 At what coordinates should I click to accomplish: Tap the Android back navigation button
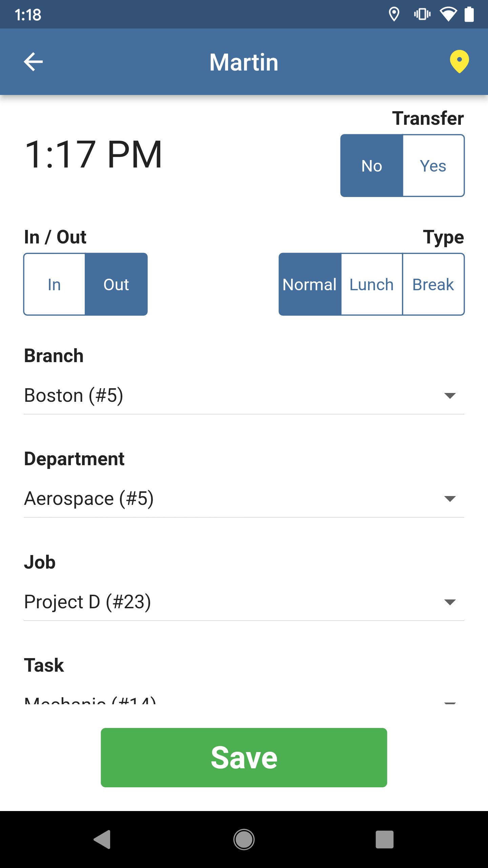coord(102,840)
